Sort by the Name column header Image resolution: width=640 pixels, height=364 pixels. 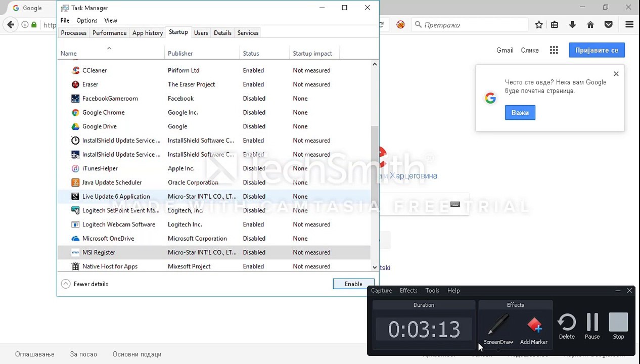tap(111, 53)
